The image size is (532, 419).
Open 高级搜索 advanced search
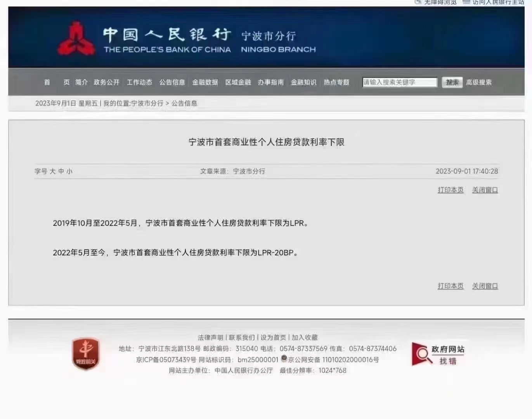(x=479, y=82)
